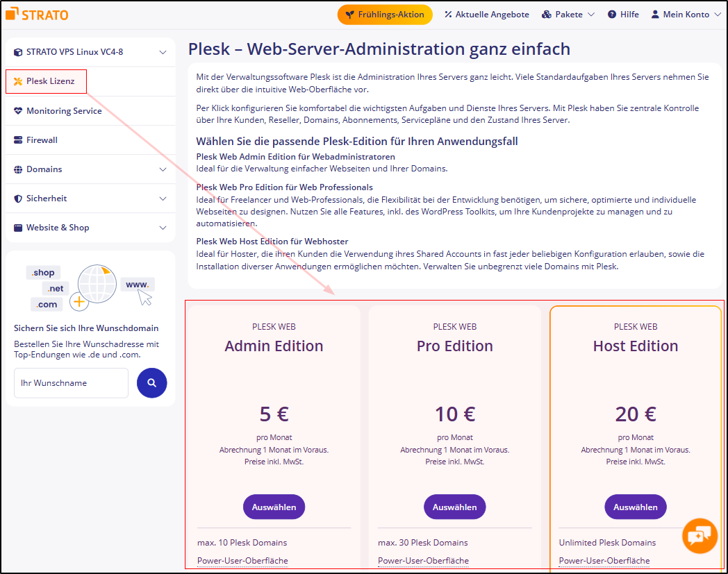Screen dimensions: 728x574
Task: Open Website & Shop sidebar item
Action: click(90, 228)
